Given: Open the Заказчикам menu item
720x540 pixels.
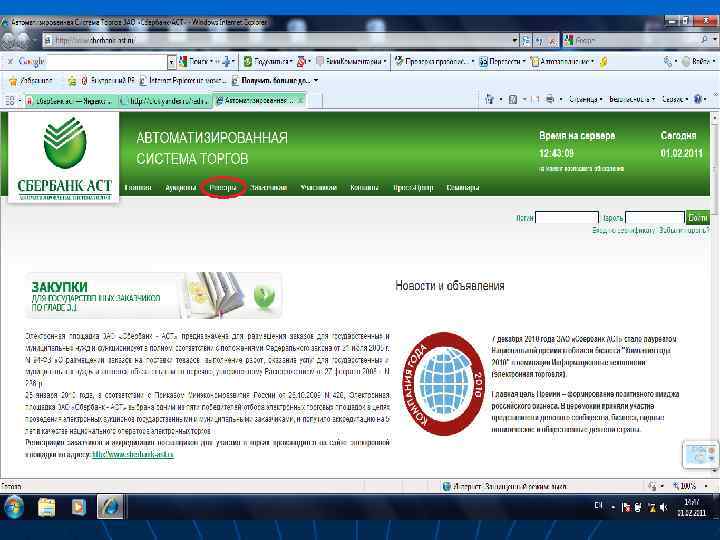Looking at the screenshot, I should [x=268, y=187].
